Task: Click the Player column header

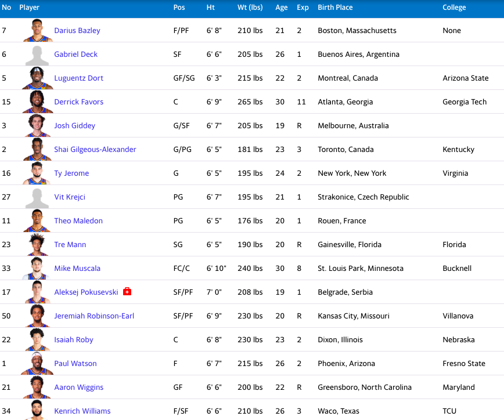Action: click(x=29, y=8)
